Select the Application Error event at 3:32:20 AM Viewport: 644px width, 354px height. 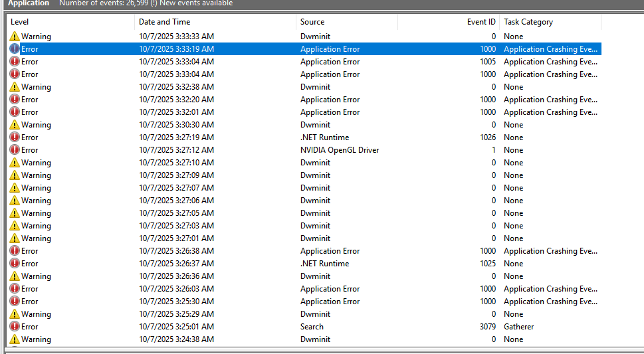330,100
